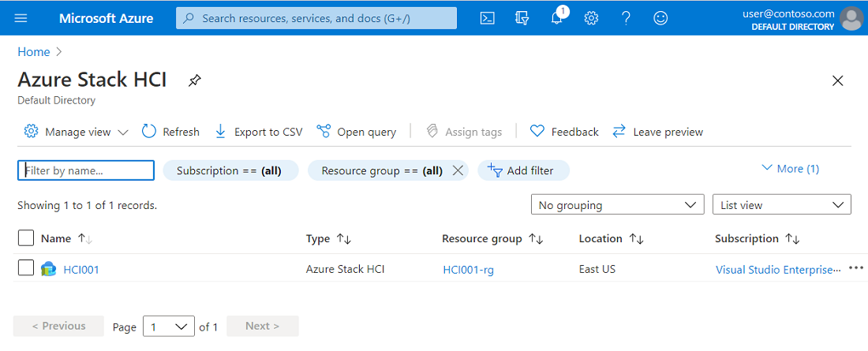The width and height of the screenshot is (868, 351).
Task: Expand the Manage view menu
Action: pyautogui.click(x=76, y=132)
